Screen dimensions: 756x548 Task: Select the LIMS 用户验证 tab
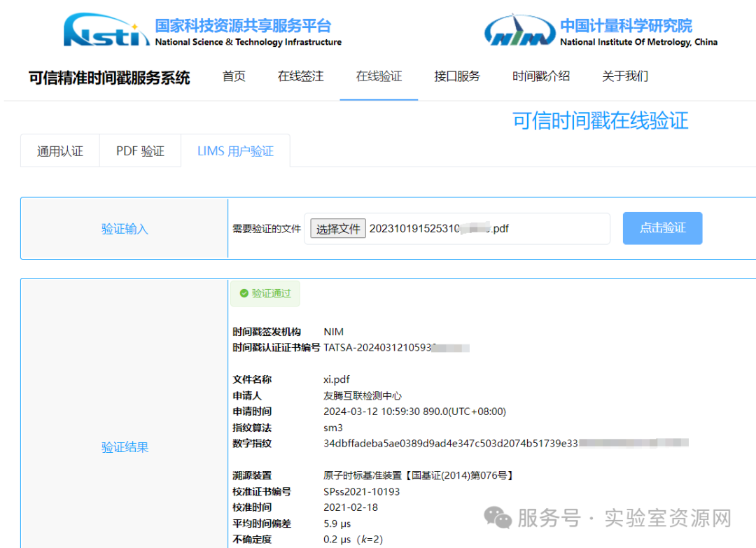pyautogui.click(x=235, y=151)
